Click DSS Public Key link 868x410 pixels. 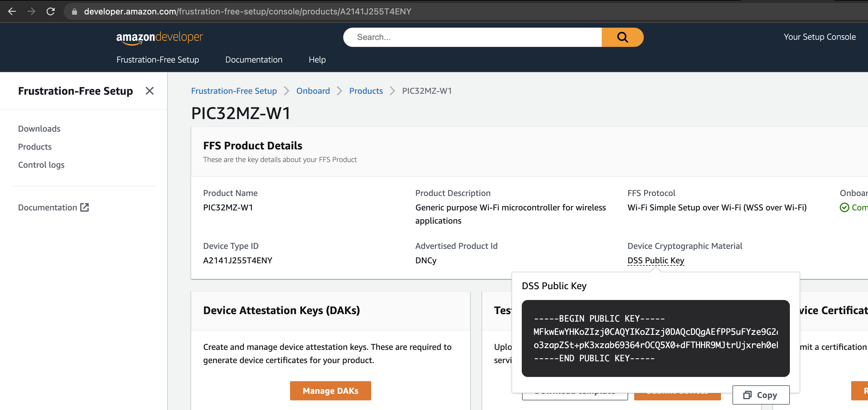656,260
